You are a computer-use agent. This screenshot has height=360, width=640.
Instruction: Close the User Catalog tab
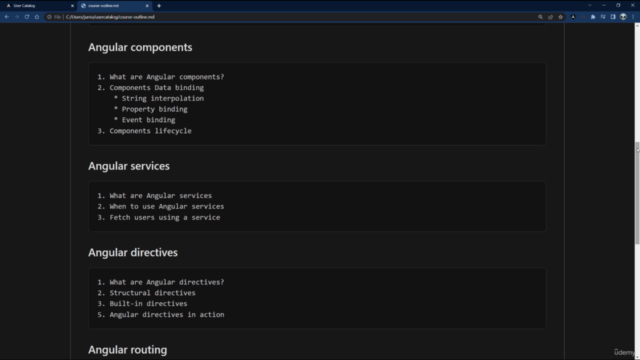(72, 6)
